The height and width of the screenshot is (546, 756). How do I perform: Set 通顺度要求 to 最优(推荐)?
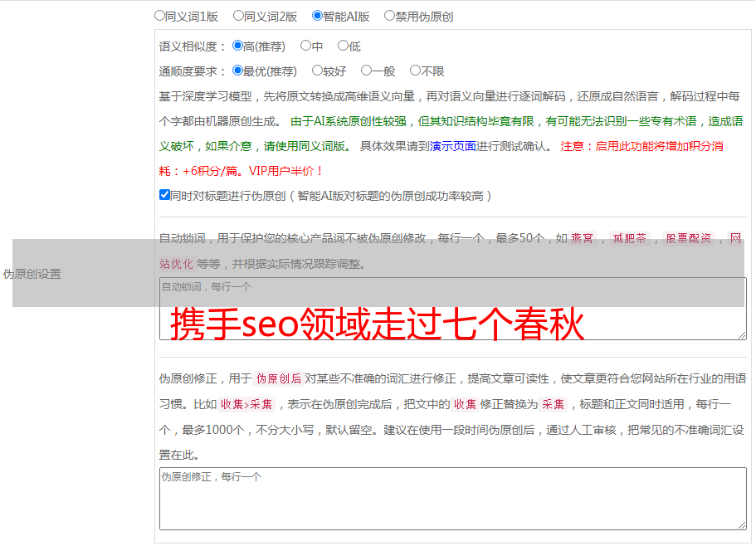pos(238,71)
